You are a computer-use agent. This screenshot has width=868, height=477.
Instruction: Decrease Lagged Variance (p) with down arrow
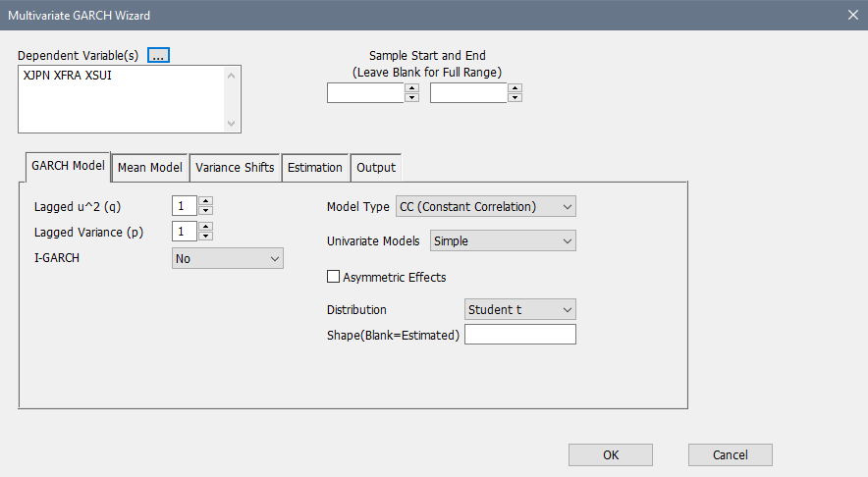coord(206,236)
